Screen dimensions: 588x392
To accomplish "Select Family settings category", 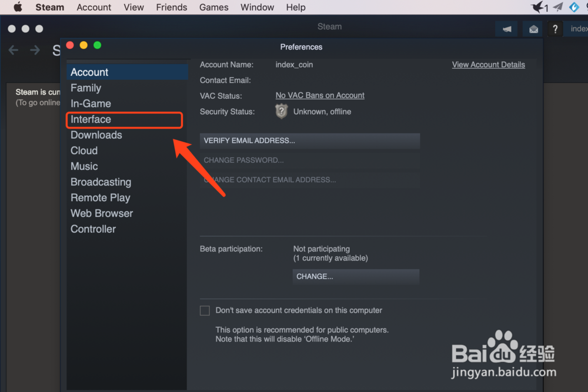I will 127,88.
